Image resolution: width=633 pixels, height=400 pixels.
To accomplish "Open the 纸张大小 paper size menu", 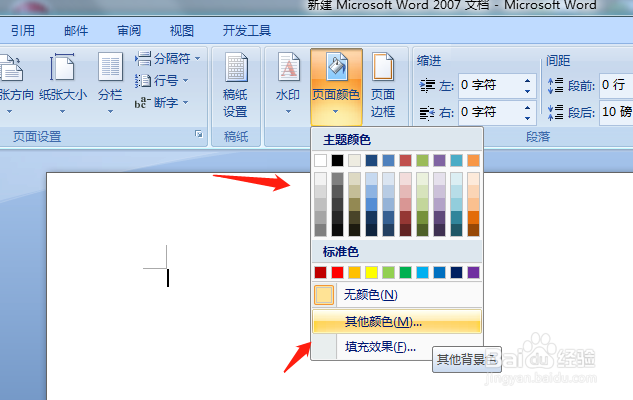I will pyautogui.click(x=63, y=83).
